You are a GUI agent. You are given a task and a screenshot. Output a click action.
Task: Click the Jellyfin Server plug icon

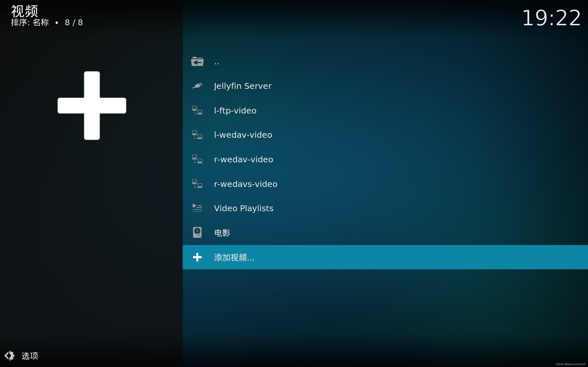click(197, 86)
